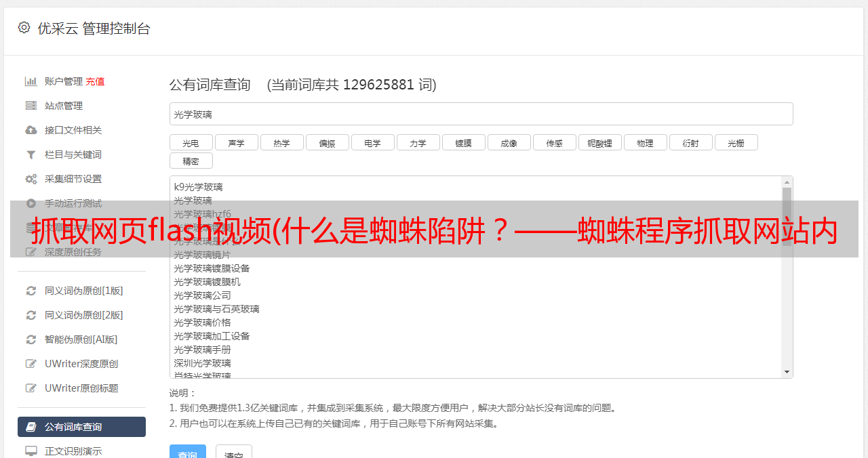The width and height of the screenshot is (868, 458).
Task: Click the note starting 我们免费提供1.3亿关键词库
Action: coord(393,408)
